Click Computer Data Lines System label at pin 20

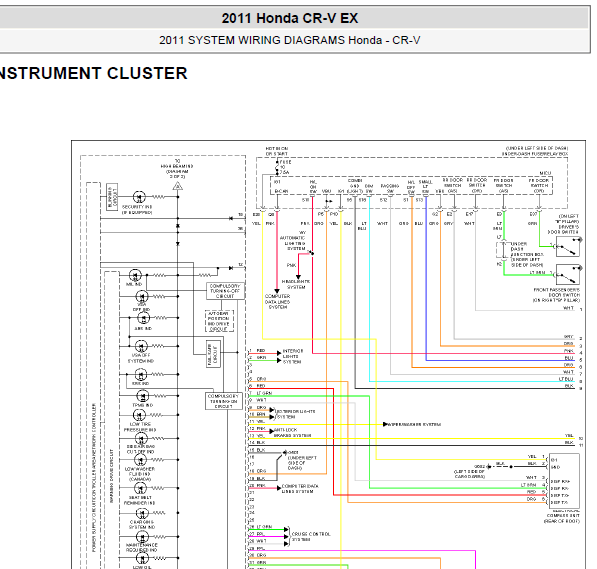[x=300, y=489]
